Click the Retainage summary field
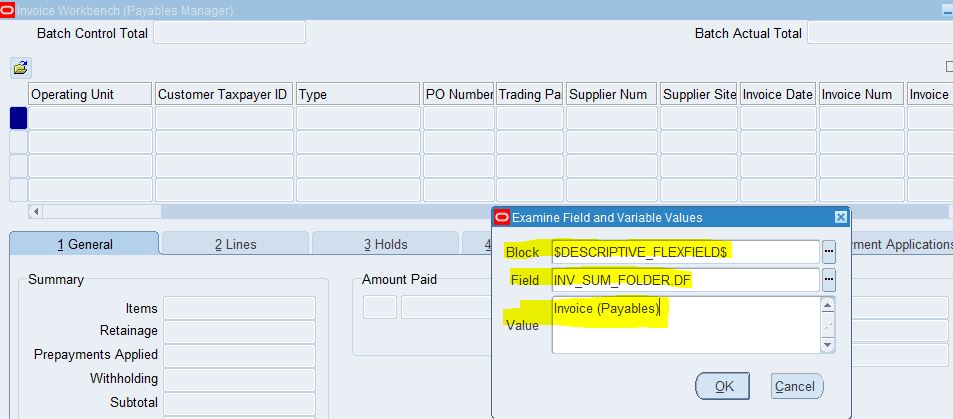The image size is (953, 419). tap(239, 331)
